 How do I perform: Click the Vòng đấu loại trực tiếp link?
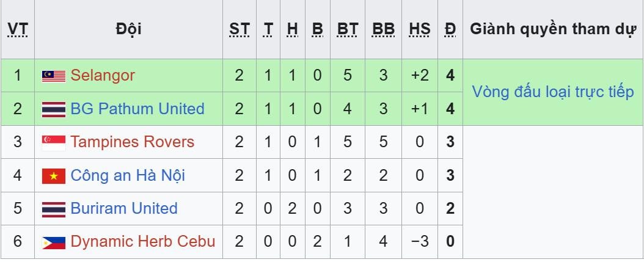point(553,92)
